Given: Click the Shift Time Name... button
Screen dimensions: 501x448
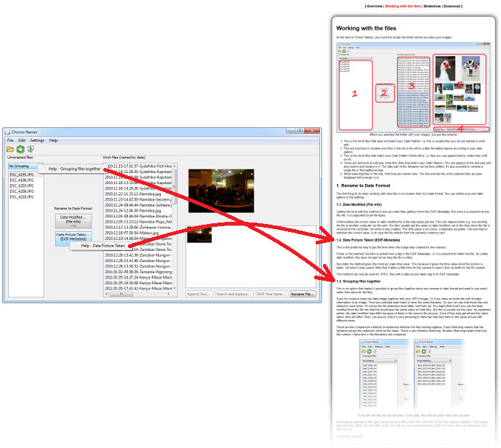Looking at the screenshot, I should click(x=272, y=294).
